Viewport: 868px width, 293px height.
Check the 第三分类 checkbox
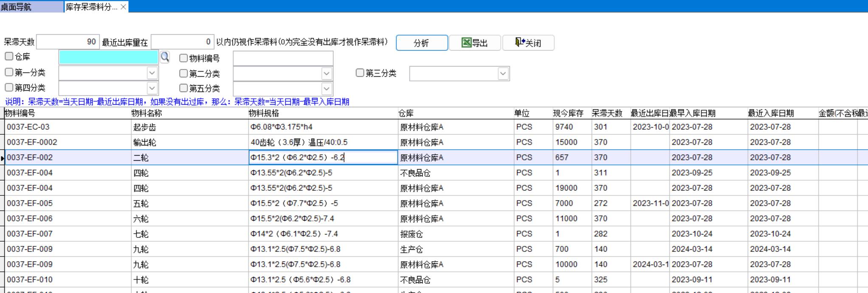(x=360, y=73)
